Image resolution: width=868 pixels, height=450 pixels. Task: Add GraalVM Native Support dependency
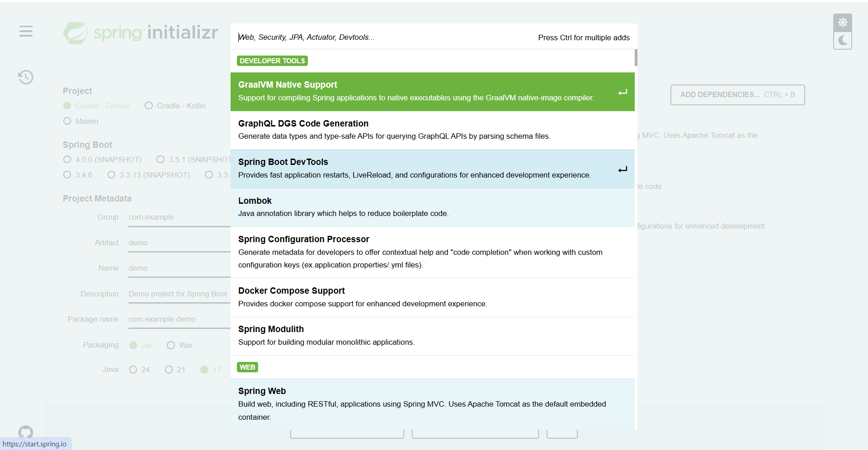433,92
